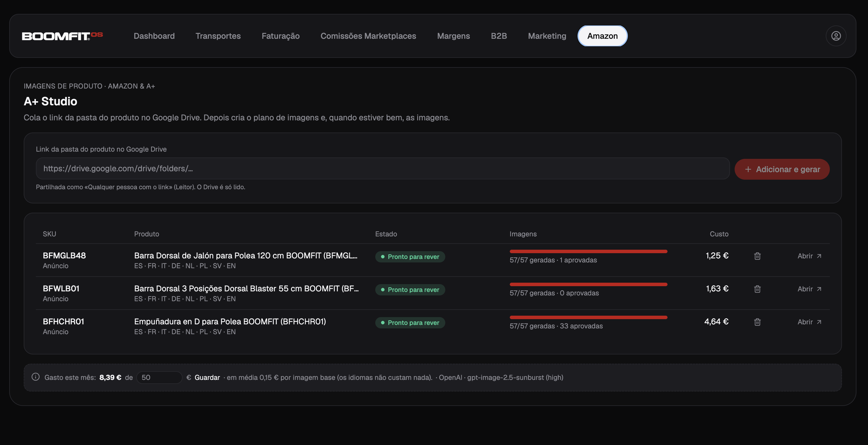Screen dimensions: 868x445
Task: Click the A+ Studio heading
Action: [x=51, y=101]
